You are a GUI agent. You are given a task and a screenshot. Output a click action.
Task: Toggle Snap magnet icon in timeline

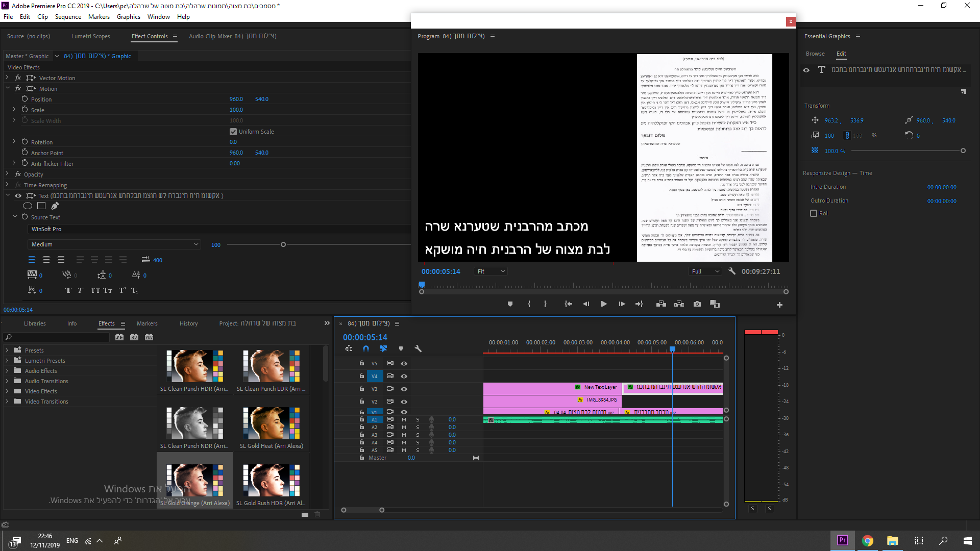[366, 349]
